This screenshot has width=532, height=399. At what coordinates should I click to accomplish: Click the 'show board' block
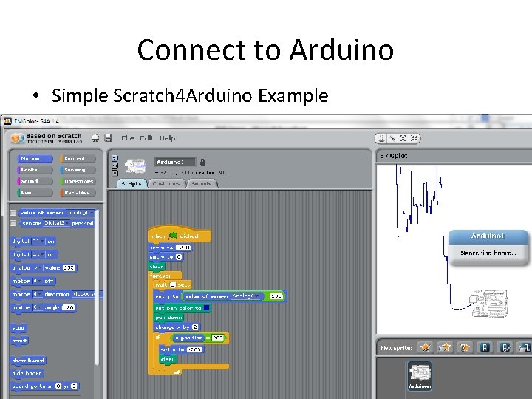click(28, 361)
